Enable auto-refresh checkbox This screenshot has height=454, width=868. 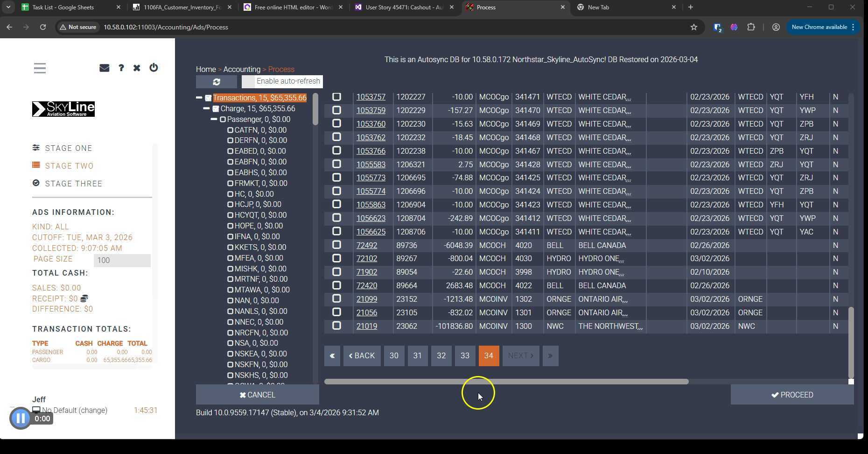click(248, 82)
